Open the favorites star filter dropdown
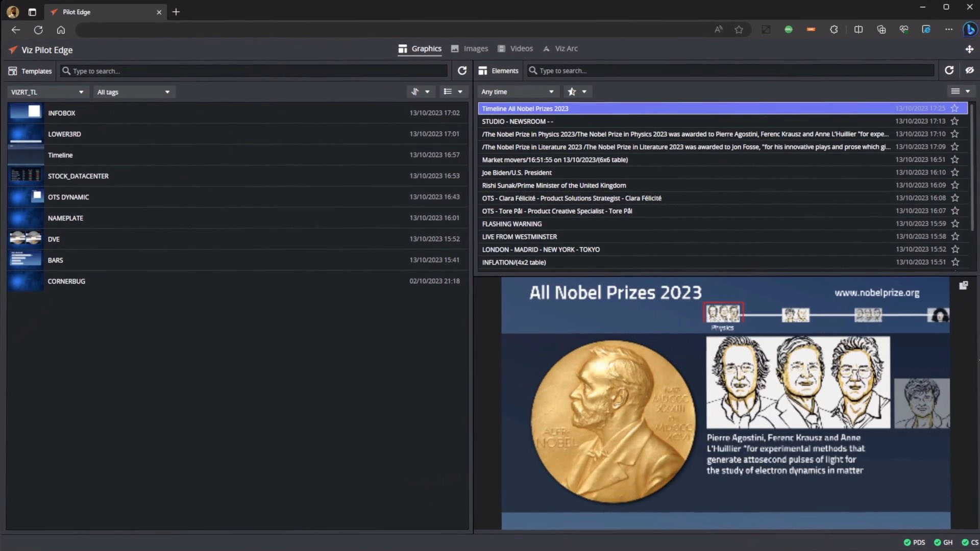 [577, 92]
